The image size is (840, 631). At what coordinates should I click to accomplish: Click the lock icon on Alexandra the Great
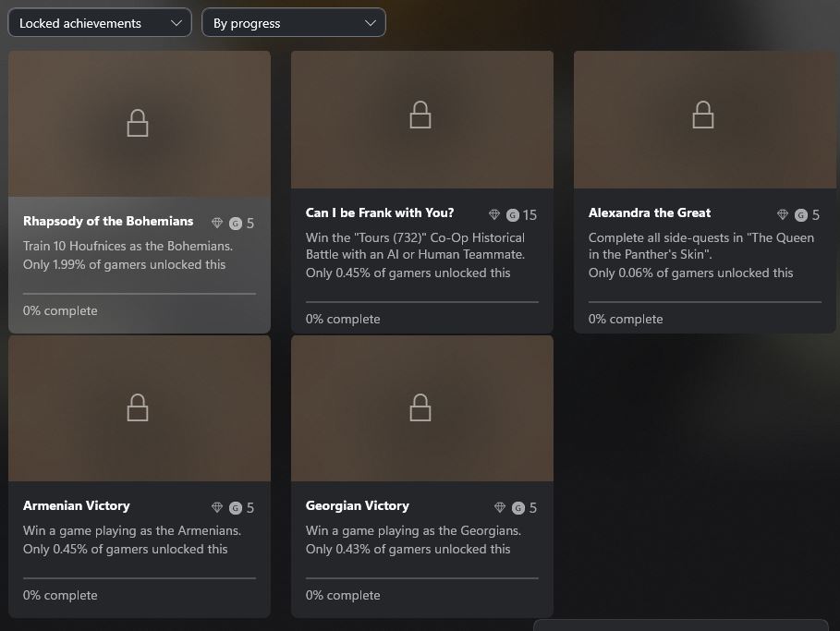click(703, 115)
